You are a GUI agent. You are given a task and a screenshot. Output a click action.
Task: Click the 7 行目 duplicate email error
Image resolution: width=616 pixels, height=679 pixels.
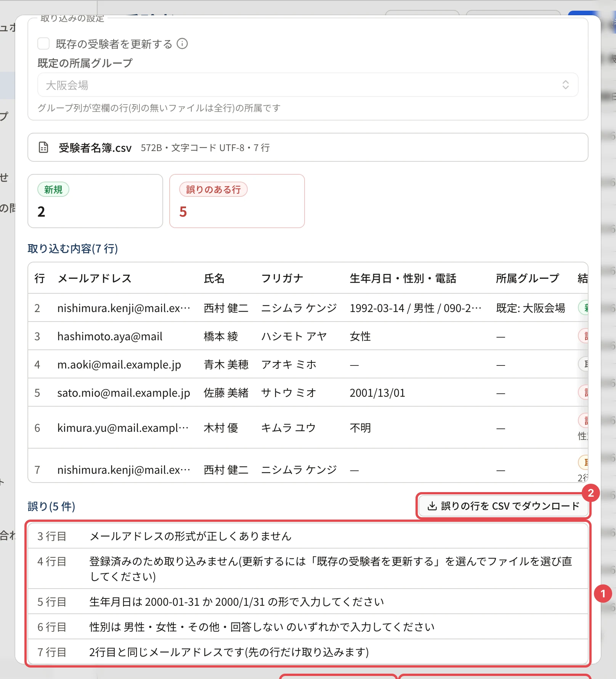[x=308, y=652]
